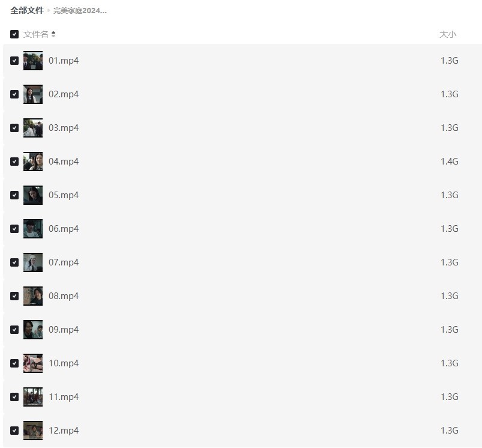The height and width of the screenshot is (448, 482).
Task: Open the 01.mp4 video thumbnail
Action: (33, 61)
